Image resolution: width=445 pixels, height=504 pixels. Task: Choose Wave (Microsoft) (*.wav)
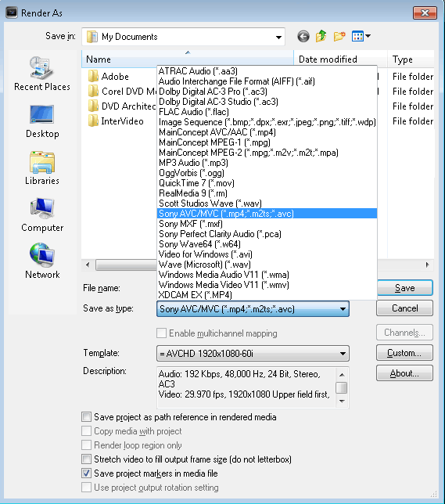(x=267, y=265)
